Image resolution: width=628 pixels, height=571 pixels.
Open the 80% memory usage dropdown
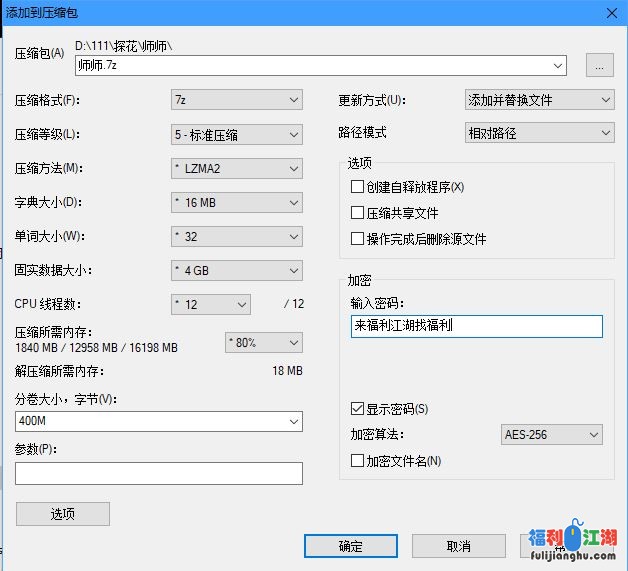pos(263,342)
